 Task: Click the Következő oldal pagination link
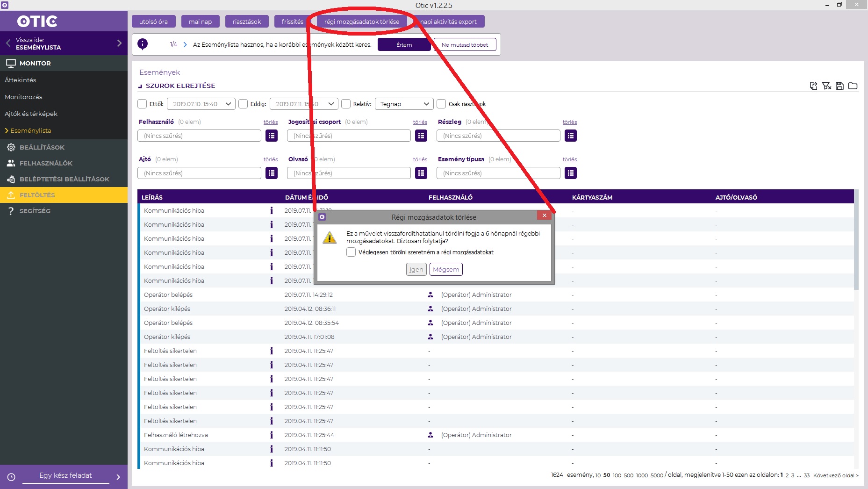[x=836, y=475]
